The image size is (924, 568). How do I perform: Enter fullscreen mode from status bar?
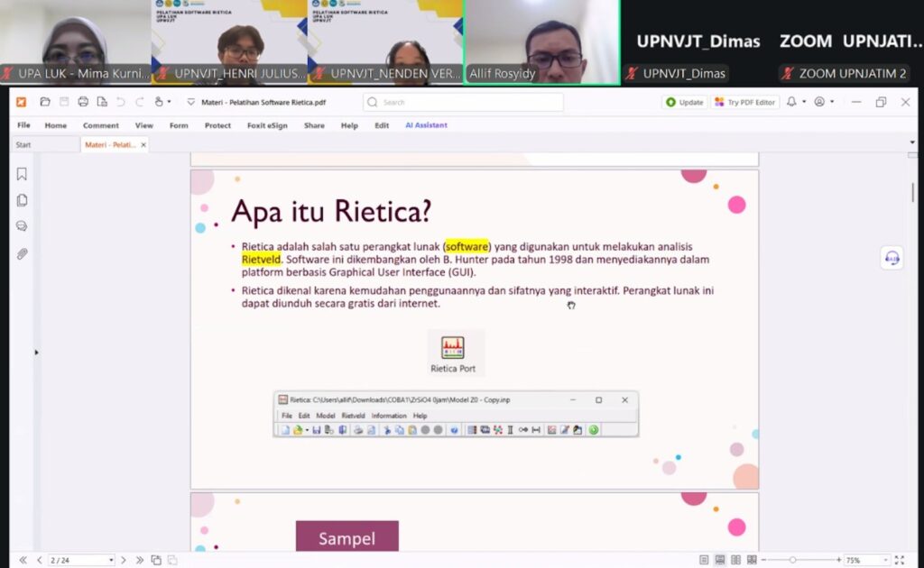point(899,560)
